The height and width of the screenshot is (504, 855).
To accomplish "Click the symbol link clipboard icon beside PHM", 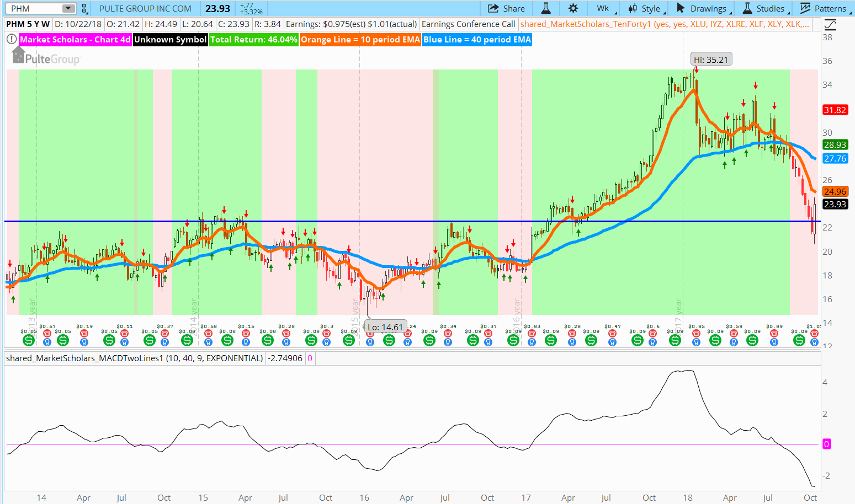I will (84, 8).
